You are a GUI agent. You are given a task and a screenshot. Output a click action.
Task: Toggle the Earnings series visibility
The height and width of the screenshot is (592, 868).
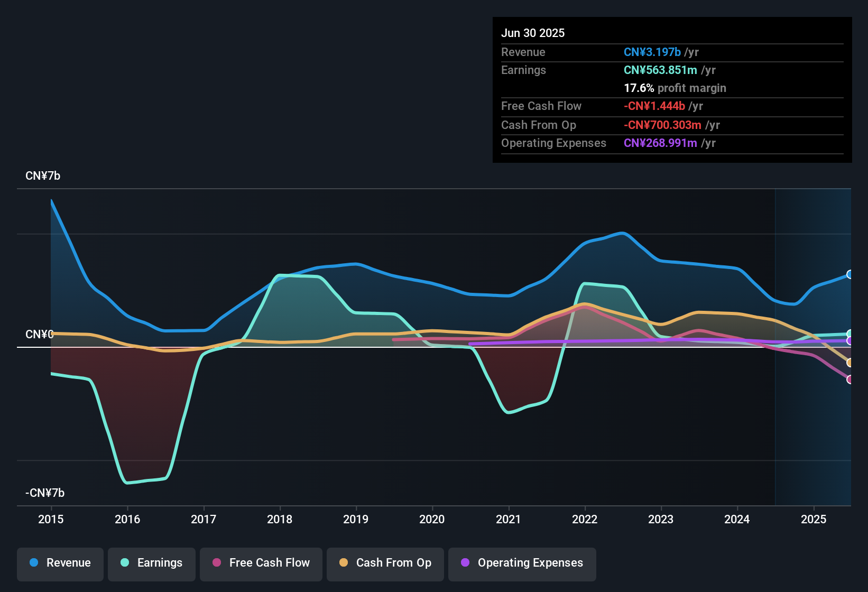click(151, 563)
